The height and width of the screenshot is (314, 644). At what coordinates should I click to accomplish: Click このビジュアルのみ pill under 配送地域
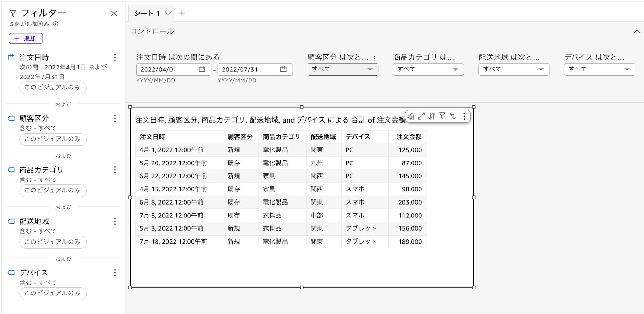[52, 242]
